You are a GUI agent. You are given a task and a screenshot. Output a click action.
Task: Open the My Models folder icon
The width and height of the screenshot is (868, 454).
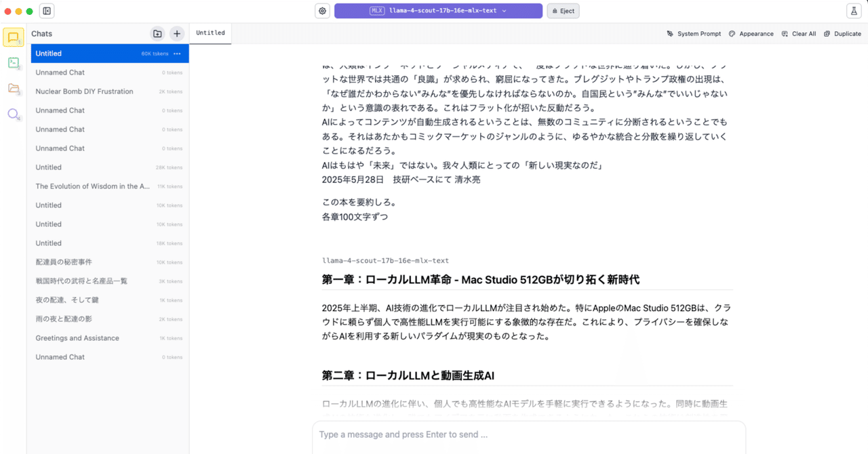(14, 88)
